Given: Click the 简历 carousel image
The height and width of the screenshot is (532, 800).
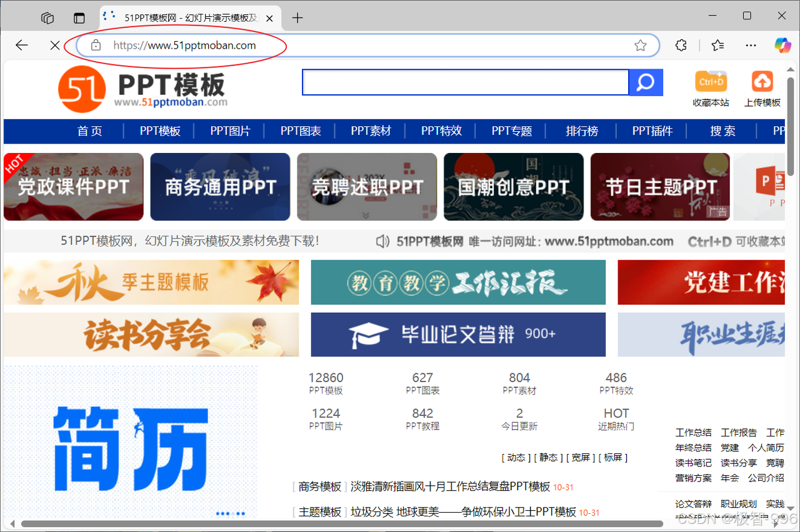Looking at the screenshot, I should tap(130, 442).
